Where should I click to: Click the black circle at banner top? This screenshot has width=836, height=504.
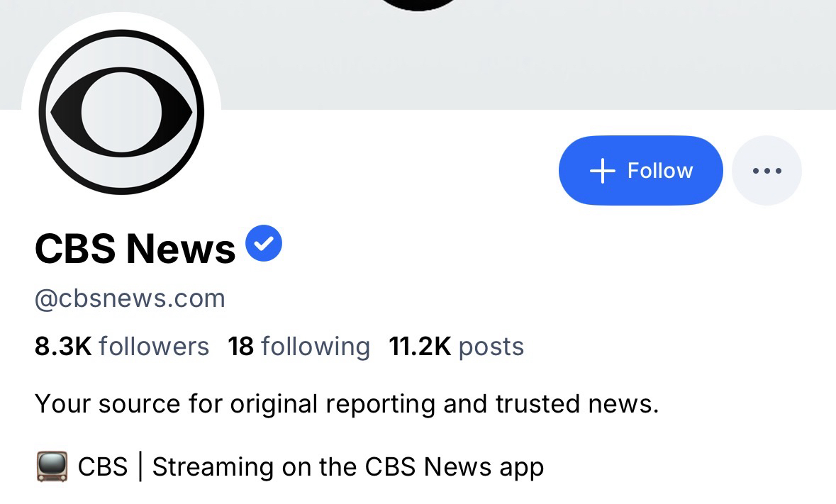coord(418,4)
